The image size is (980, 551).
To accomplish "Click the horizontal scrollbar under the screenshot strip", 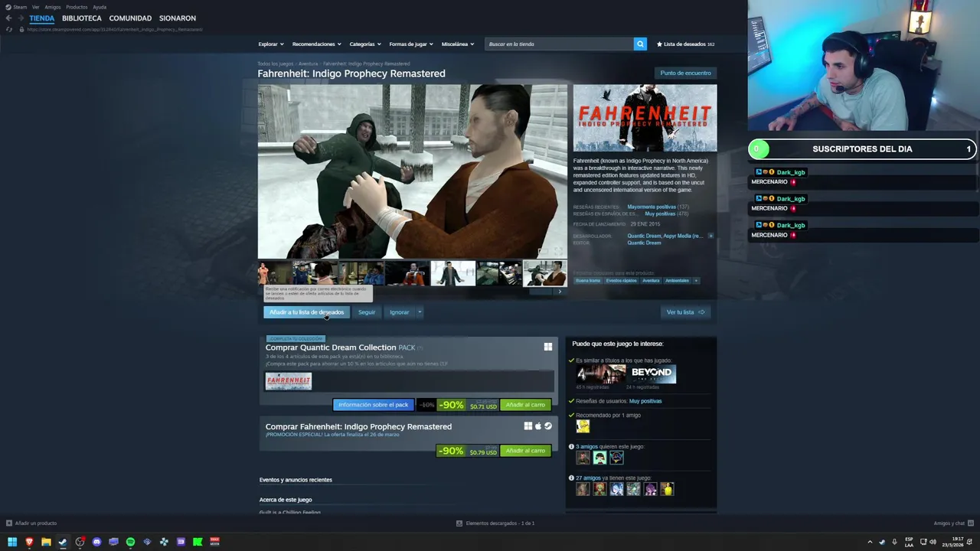I will 541,292.
